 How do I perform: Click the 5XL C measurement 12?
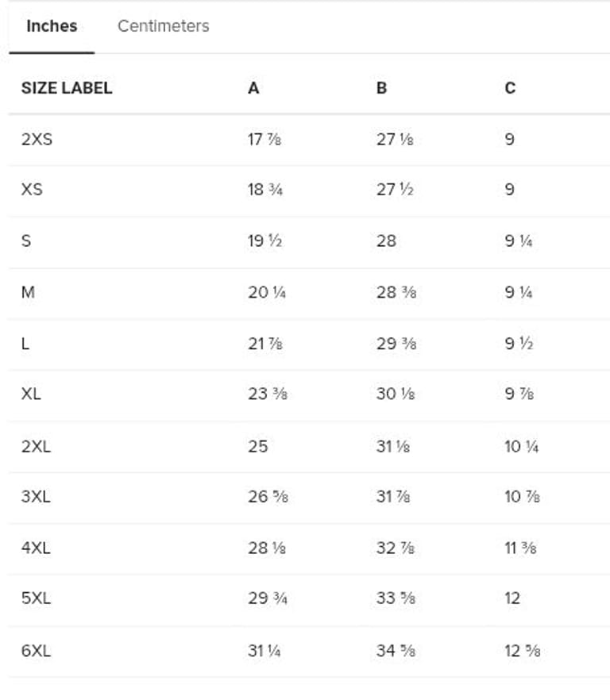(x=512, y=598)
